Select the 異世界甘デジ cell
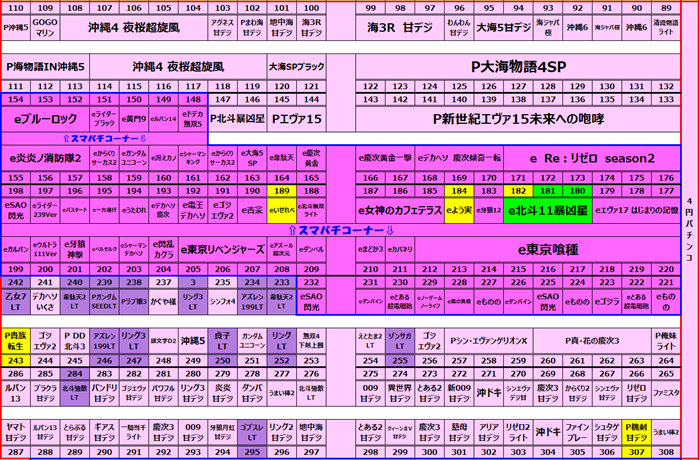The height and width of the screenshot is (460, 700). 400,393
